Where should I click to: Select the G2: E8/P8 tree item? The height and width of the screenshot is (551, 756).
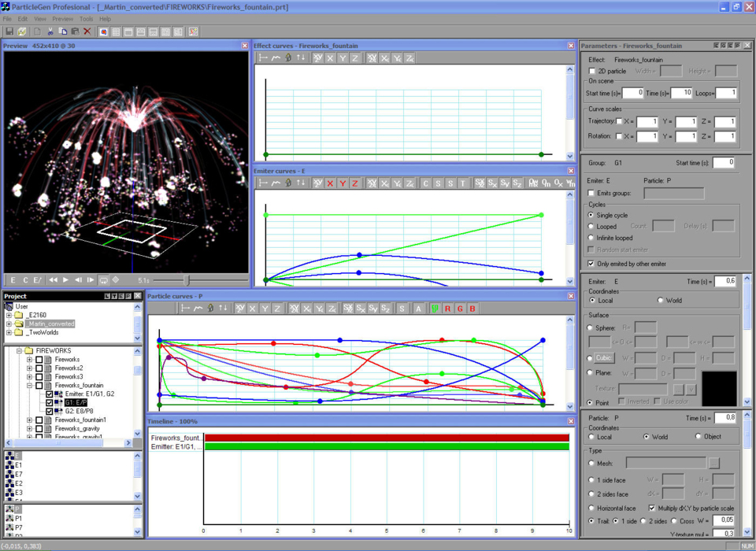click(79, 411)
